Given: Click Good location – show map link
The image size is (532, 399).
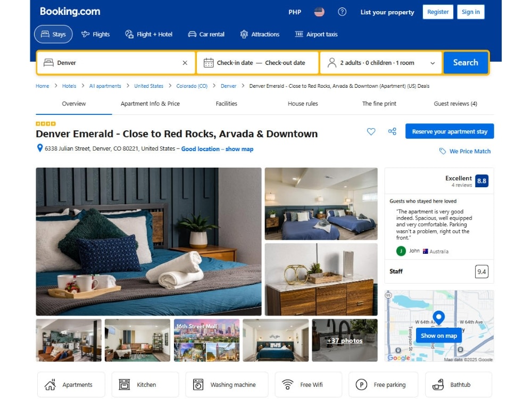Looking at the screenshot, I should 217,149.
